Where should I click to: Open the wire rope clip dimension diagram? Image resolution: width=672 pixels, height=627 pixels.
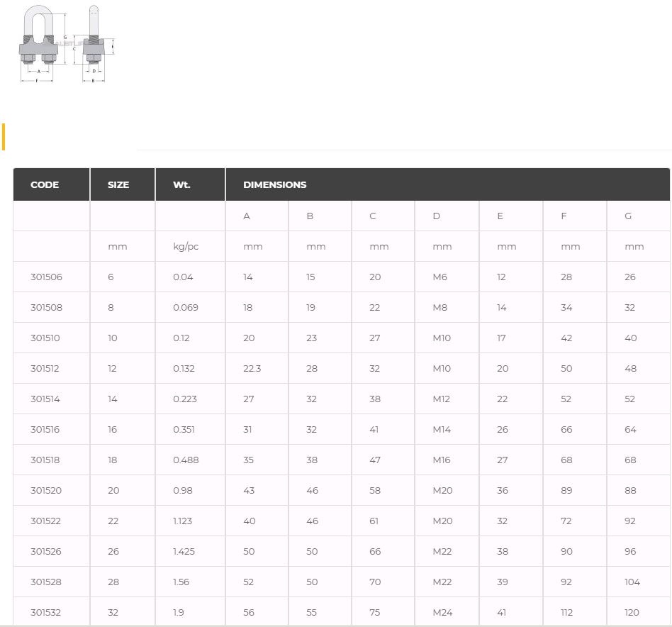67,43
